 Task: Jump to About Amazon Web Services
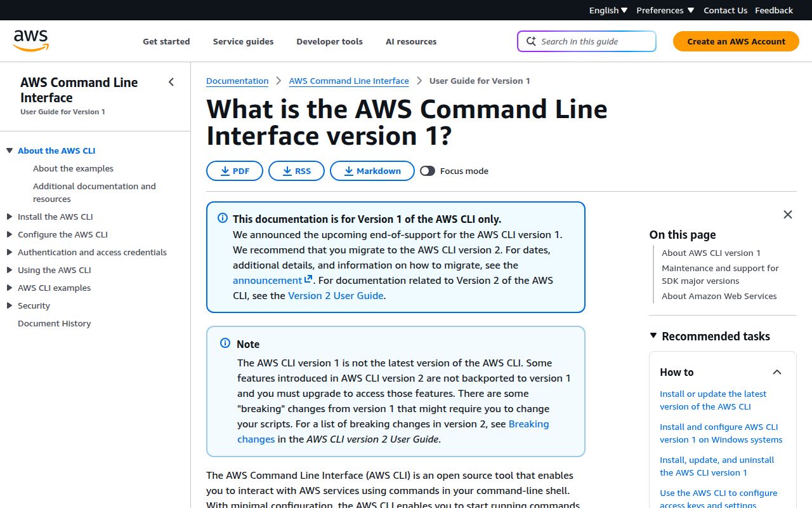click(719, 296)
